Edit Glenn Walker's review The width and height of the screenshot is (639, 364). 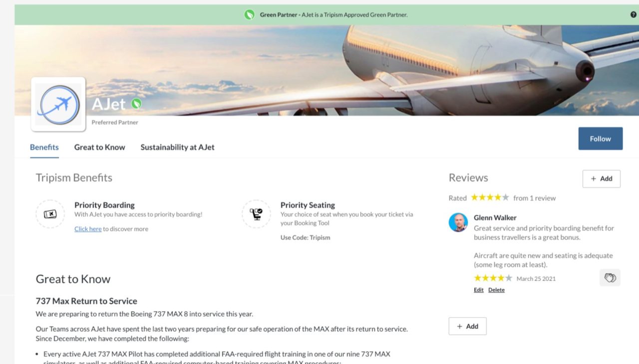tap(478, 290)
